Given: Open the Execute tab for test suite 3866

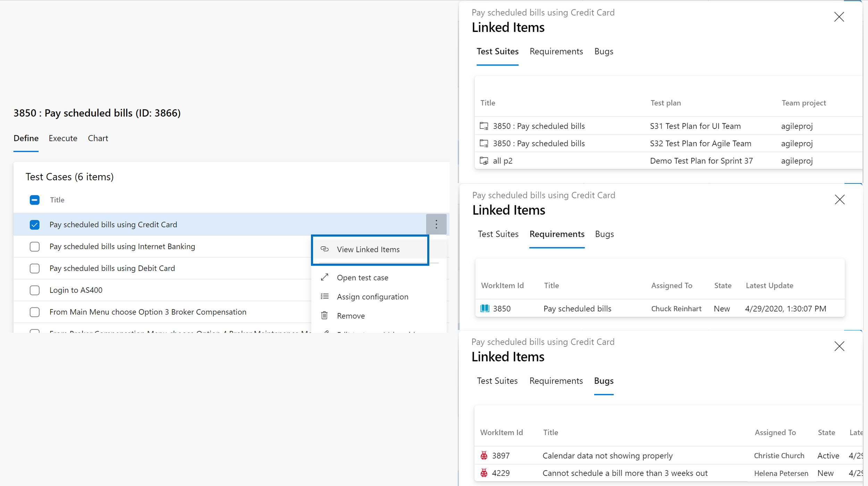Looking at the screenshot, I should pos(62,138).
